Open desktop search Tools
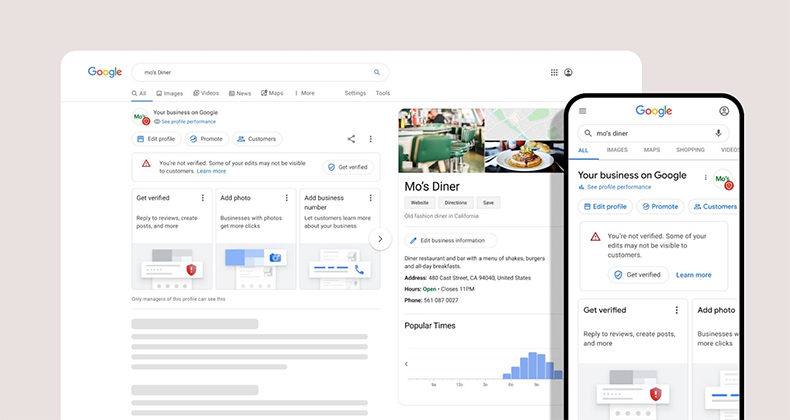The height and width of the screenshot is (420, 790). click(383, 93)
